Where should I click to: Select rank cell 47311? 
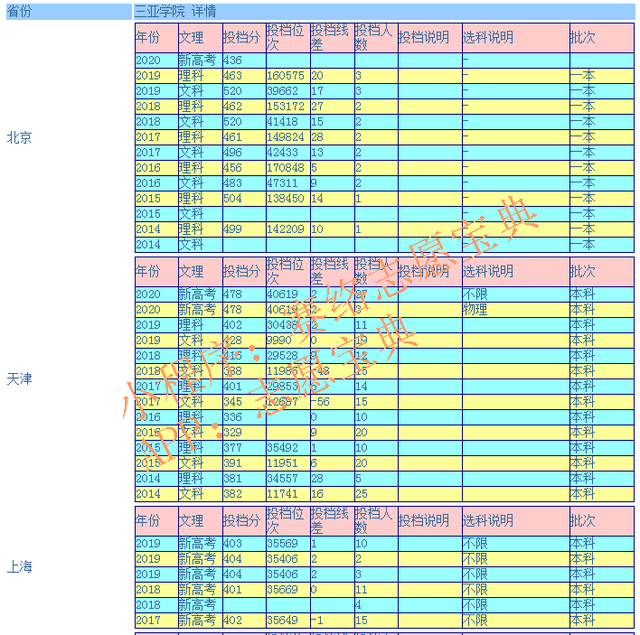pyautogui.click(x=288, y=183)
